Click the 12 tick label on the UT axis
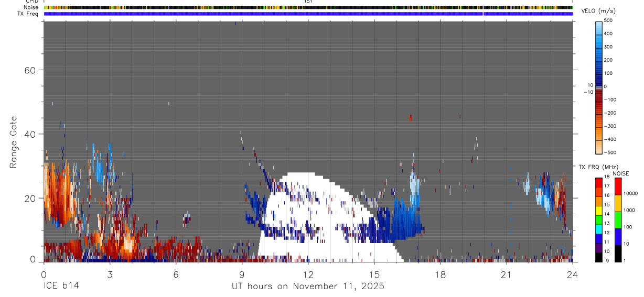This screenshot has width=644, height=297. [308, 274]
